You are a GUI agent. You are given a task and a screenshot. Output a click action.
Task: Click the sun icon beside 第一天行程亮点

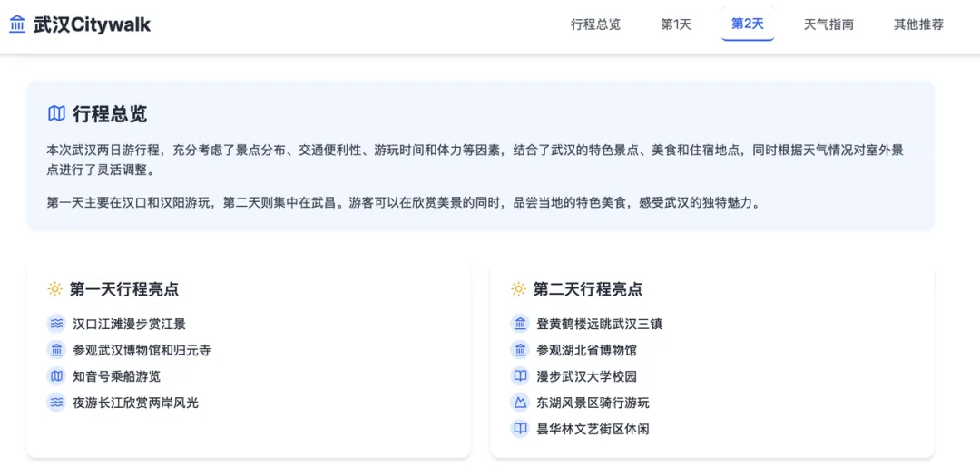[x=55, y=288]
